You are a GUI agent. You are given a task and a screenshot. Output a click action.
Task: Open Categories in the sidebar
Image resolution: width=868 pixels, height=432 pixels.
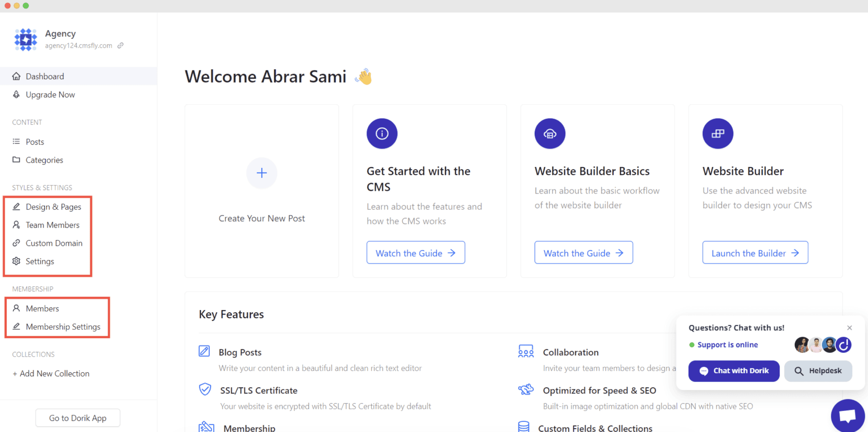(x=44, y=160)
